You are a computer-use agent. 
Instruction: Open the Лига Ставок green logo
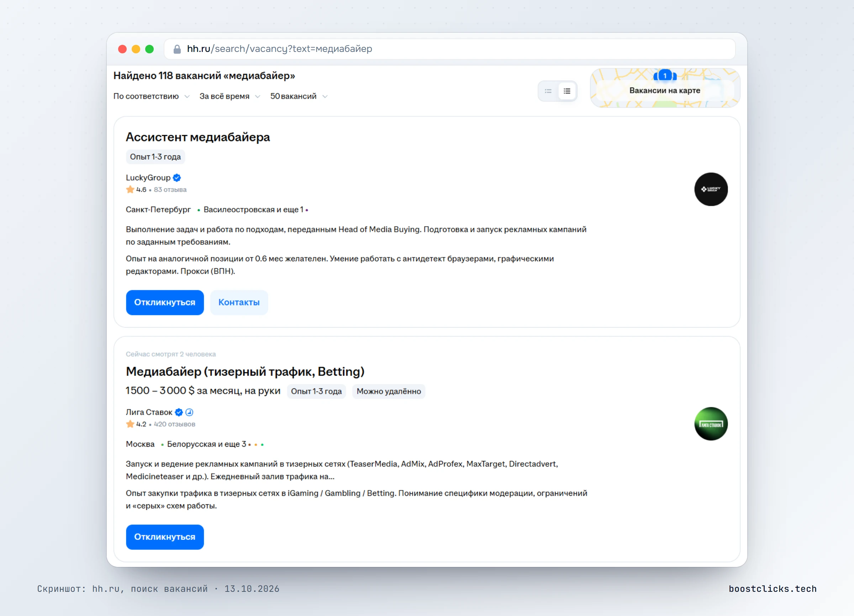tap(711, 424)
